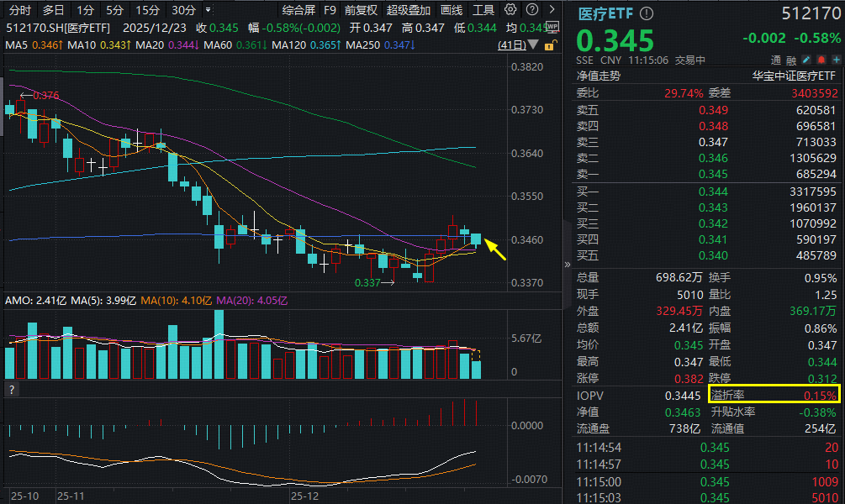The height and width of the screenshot is (504, 845).
Task: Select the pencil annotation icon
Action: point(805,59)
